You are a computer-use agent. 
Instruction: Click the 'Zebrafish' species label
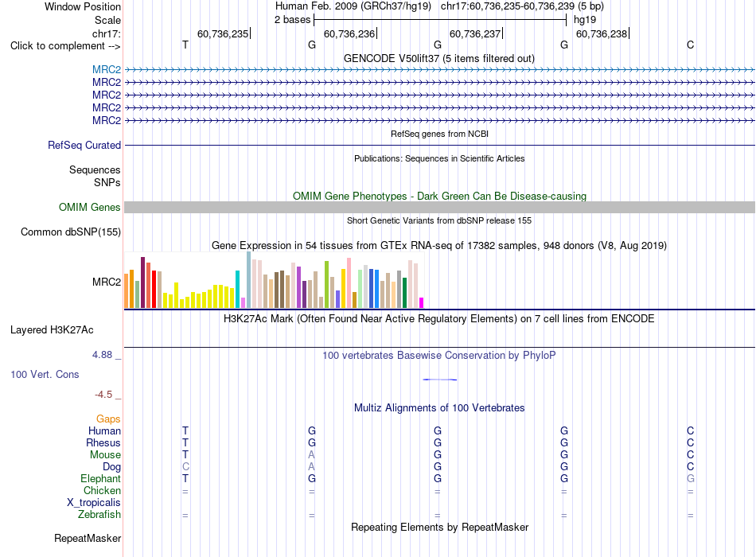pyautogui.click(x=99, y=515)
